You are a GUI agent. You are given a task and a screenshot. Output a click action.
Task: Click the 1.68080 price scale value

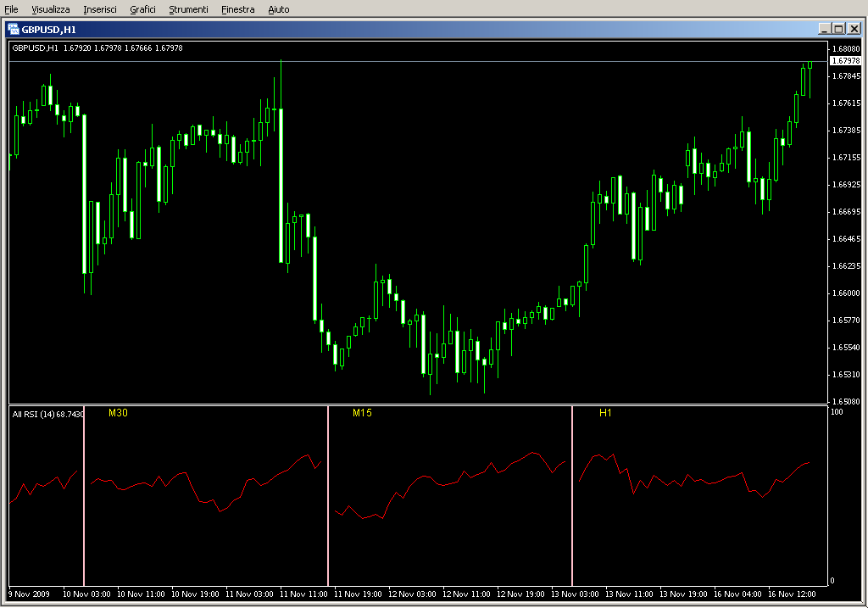(x=846, y=48)
